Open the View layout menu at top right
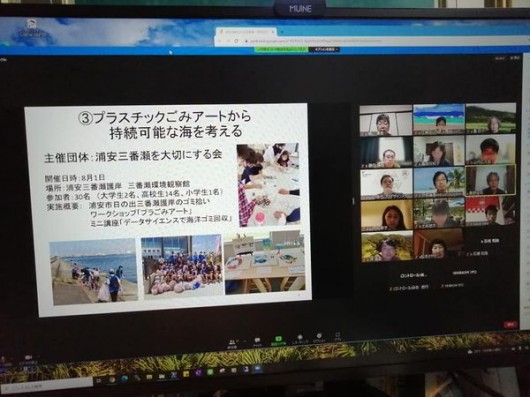This screenshot has height=397, width=530. click(515, 58)
